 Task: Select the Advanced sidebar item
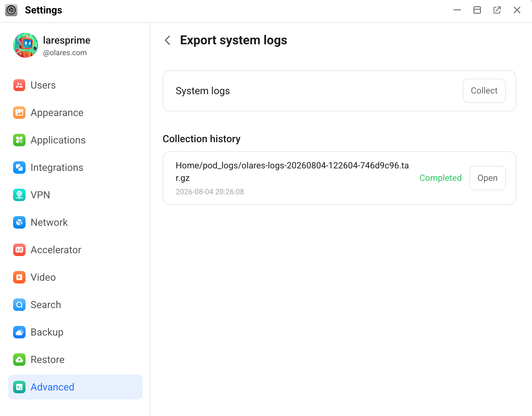click(75, 387)
